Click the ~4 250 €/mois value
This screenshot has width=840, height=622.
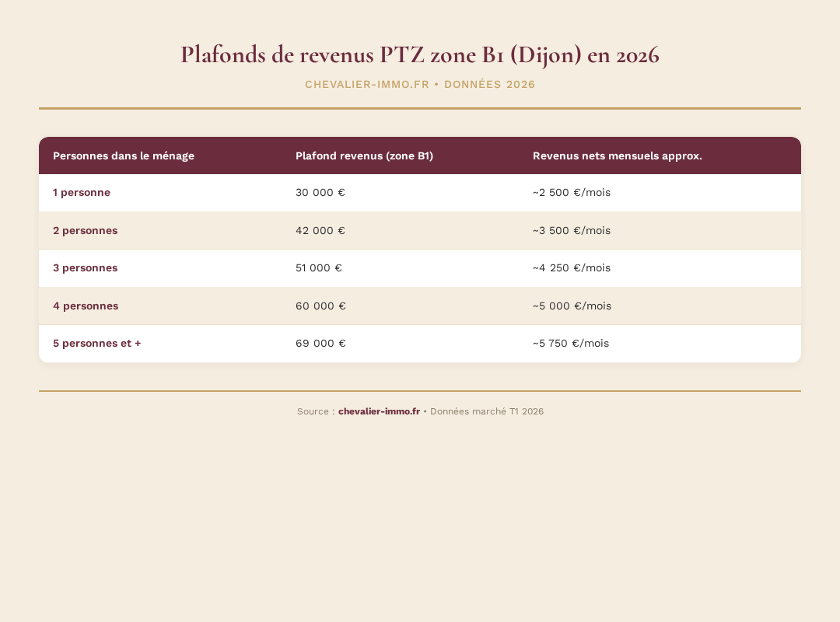(x=572, y=268)
